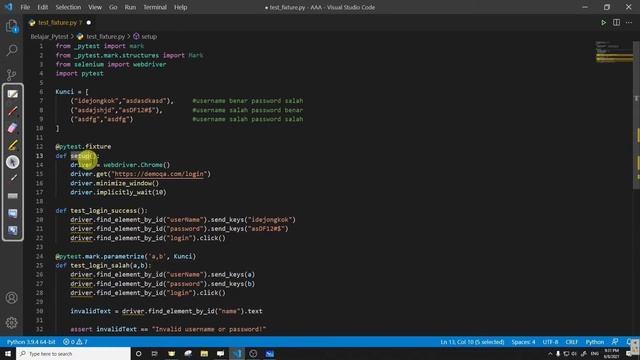Click webdriver.Chrome() on line 14

pyautogui.click(x=136, y=165)
